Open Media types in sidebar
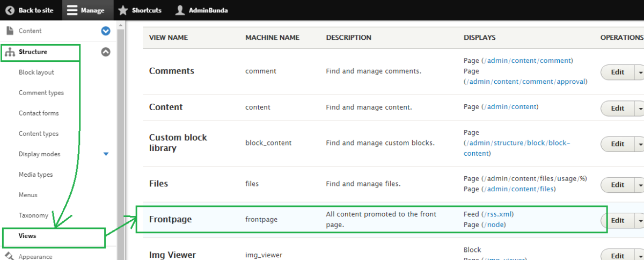The width and height of the screenshot is (644, 260). [36, 175]
